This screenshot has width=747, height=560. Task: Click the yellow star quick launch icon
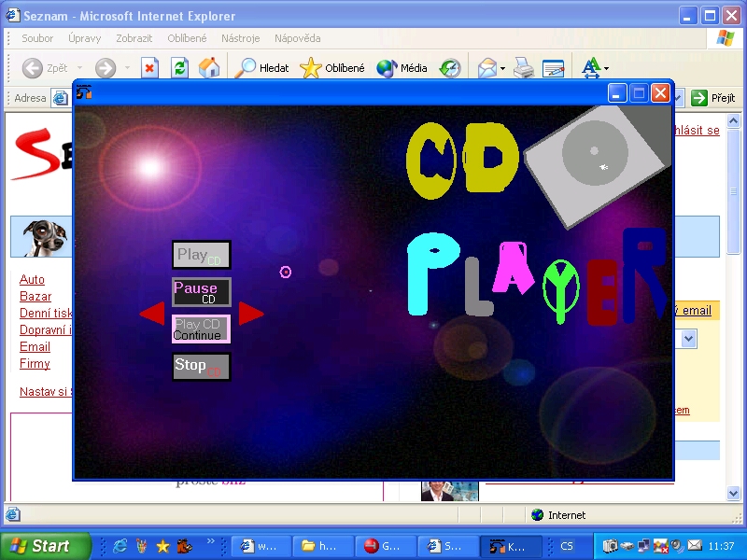point(162,546)
